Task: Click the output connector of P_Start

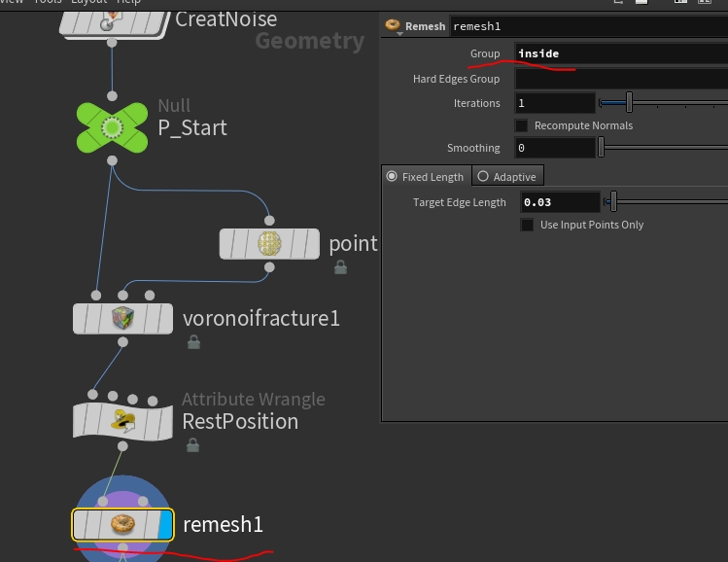Action: click(x=112, y=160)
